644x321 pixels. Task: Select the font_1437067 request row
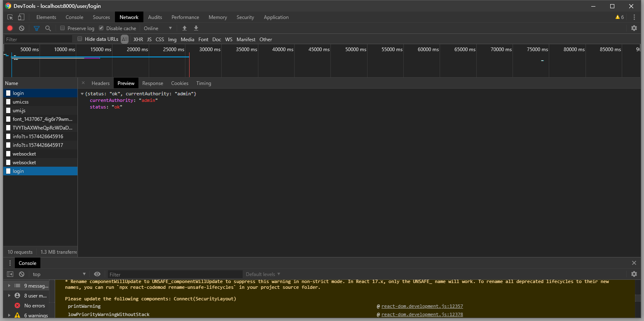click(x=40, y=119)
